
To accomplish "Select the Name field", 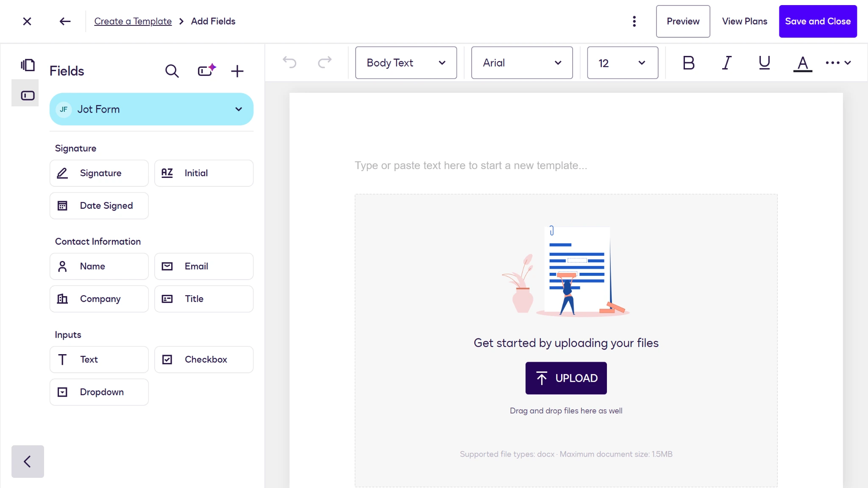I will [x=99, y=266].
